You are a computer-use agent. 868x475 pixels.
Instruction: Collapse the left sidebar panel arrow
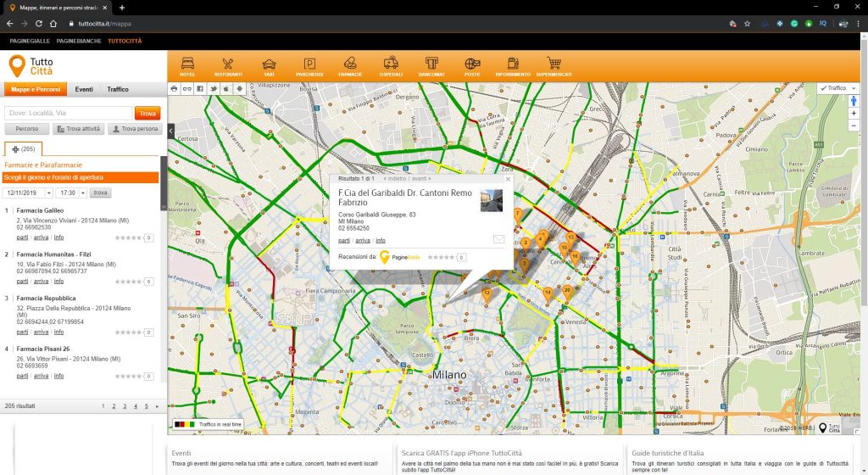(x=171, y=131)
